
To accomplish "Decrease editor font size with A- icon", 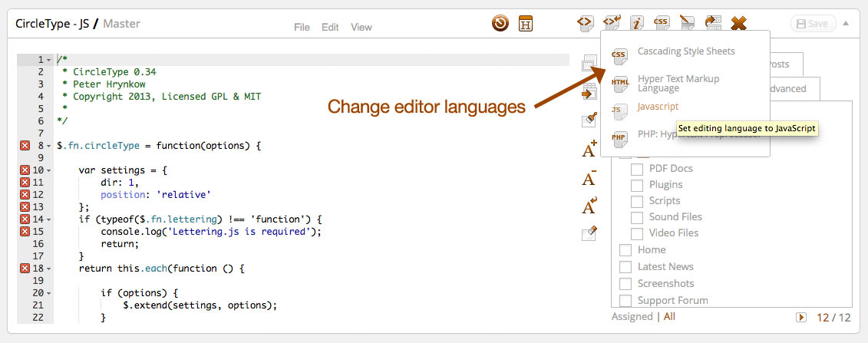I will pyautogui.click(x=589, y=178).
